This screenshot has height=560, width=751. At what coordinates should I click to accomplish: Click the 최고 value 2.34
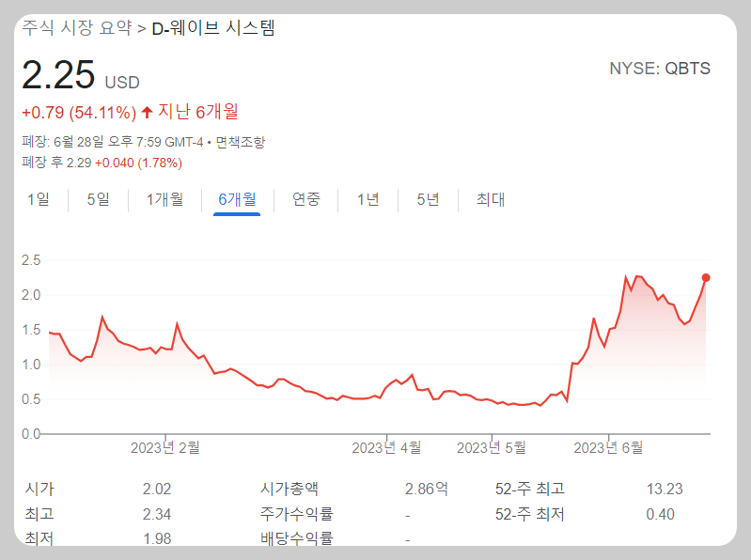[157, 514]
